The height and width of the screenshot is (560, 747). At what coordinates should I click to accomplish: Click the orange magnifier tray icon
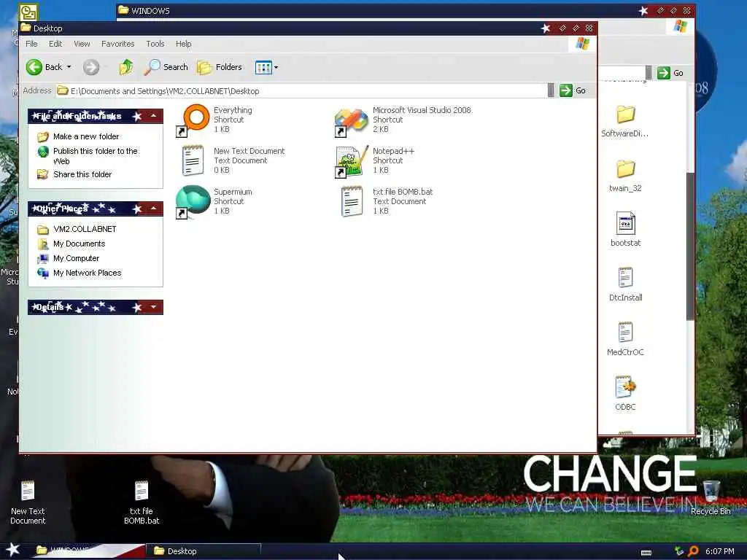[693, 551]
